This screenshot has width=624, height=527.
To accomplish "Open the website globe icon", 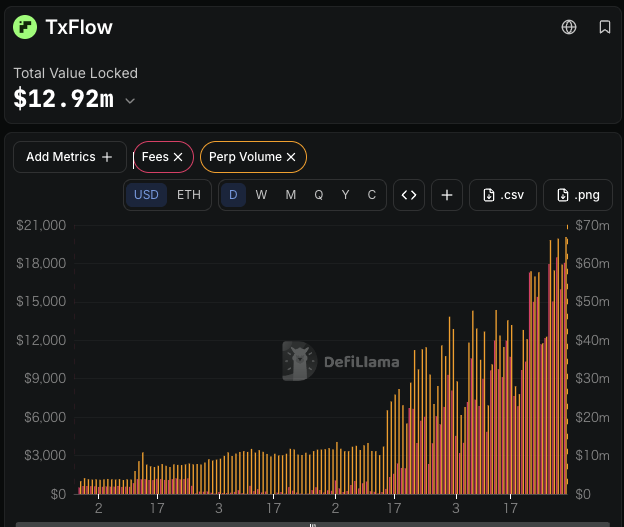I will [x=569, y=27].
